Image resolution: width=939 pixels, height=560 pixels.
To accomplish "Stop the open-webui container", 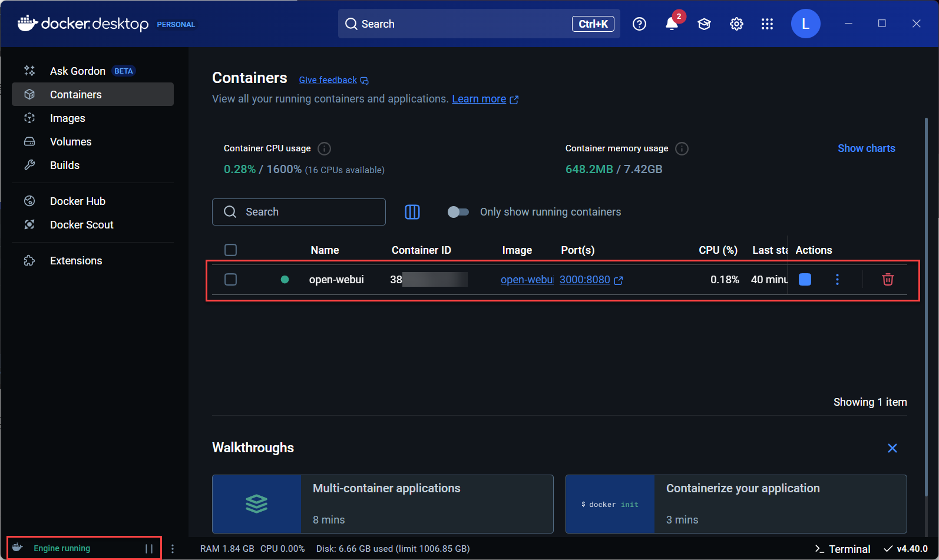I will pos(805,279).
